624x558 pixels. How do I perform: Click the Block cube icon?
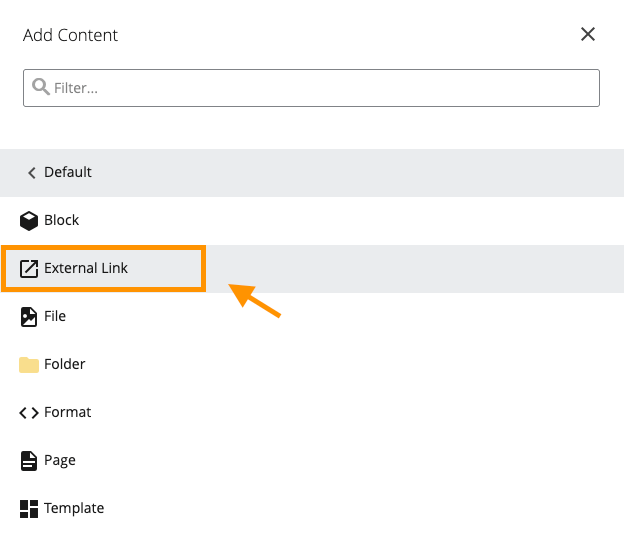pos(29,220)
